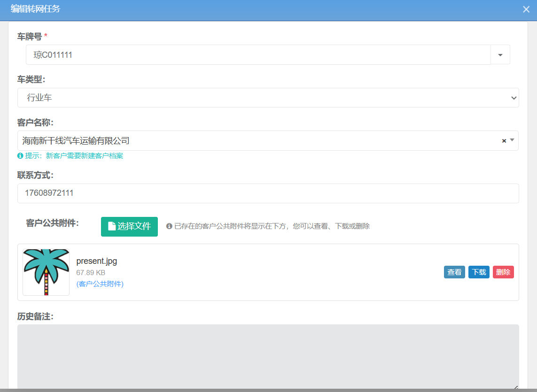The height and width of the screenshot is (392, 537).
Task: Click the 历史备注 textarea resize handle
Action: [x=515, y=387]
